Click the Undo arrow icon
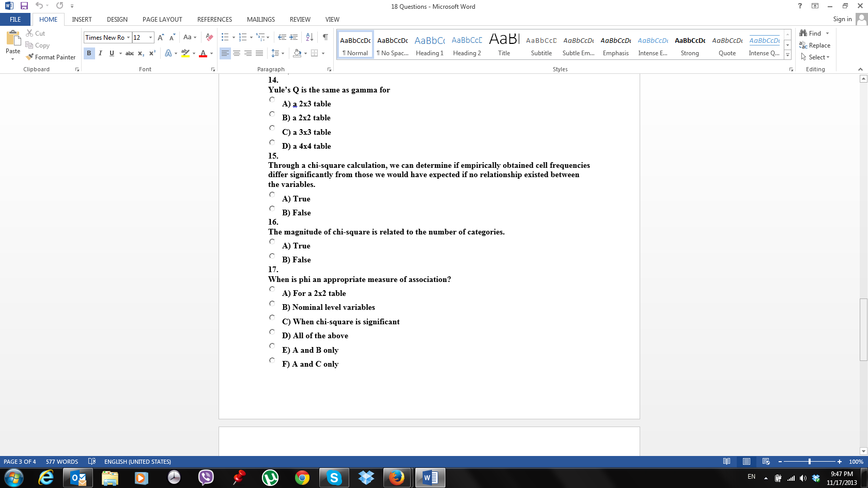The image size is (868, 488). point(39,6)
